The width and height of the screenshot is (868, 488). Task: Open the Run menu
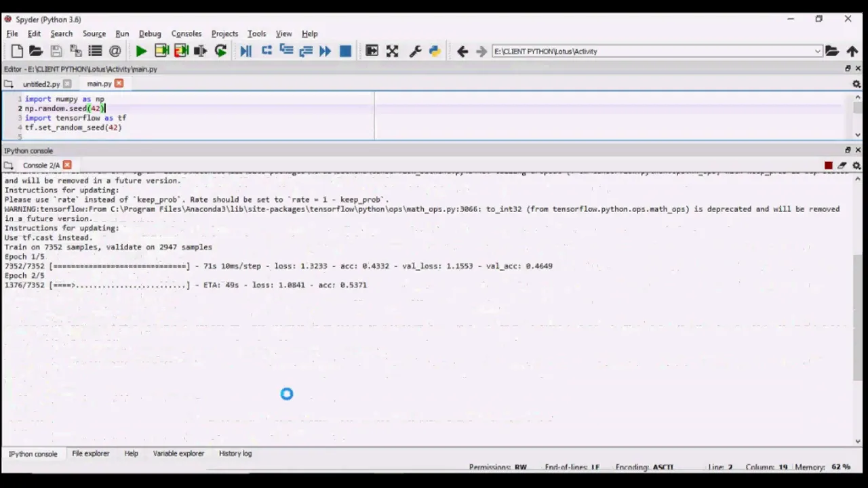pos(122,33)
